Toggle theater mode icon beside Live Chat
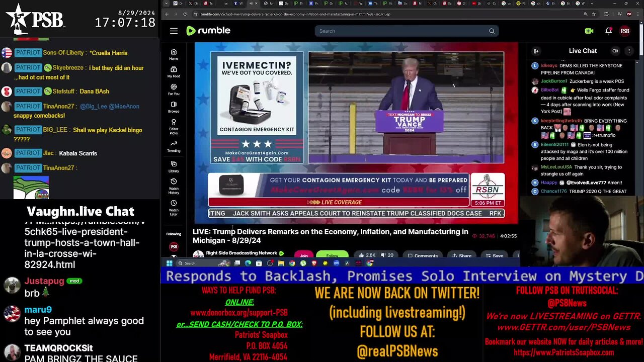Screen dimensions: 644x362 click(x=615, y=51)
